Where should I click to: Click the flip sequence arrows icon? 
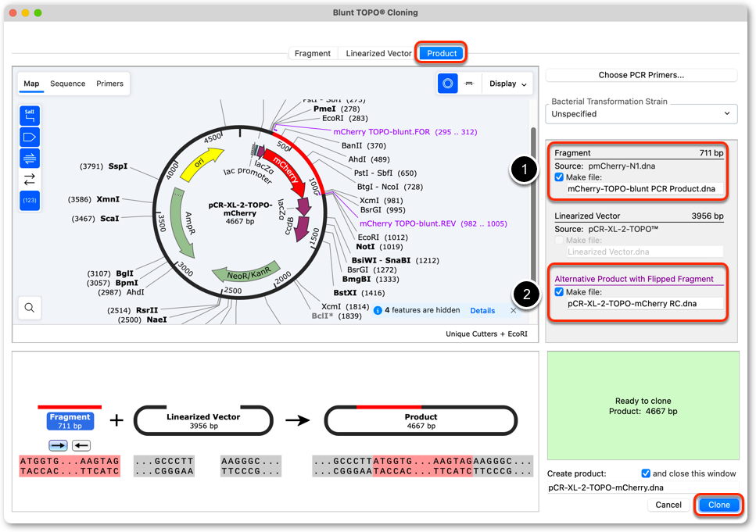(30, 179)
